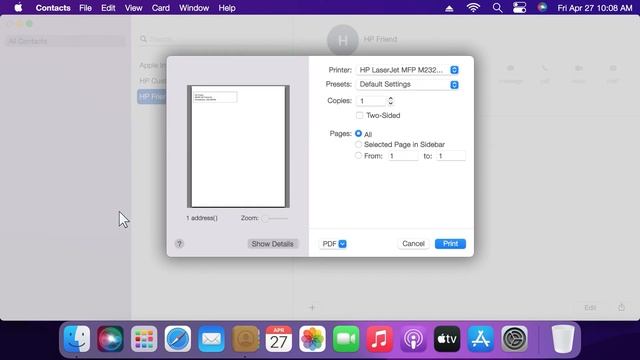Click the From page number field
Viewport: 640px width, 360px height.
point(403,156)
